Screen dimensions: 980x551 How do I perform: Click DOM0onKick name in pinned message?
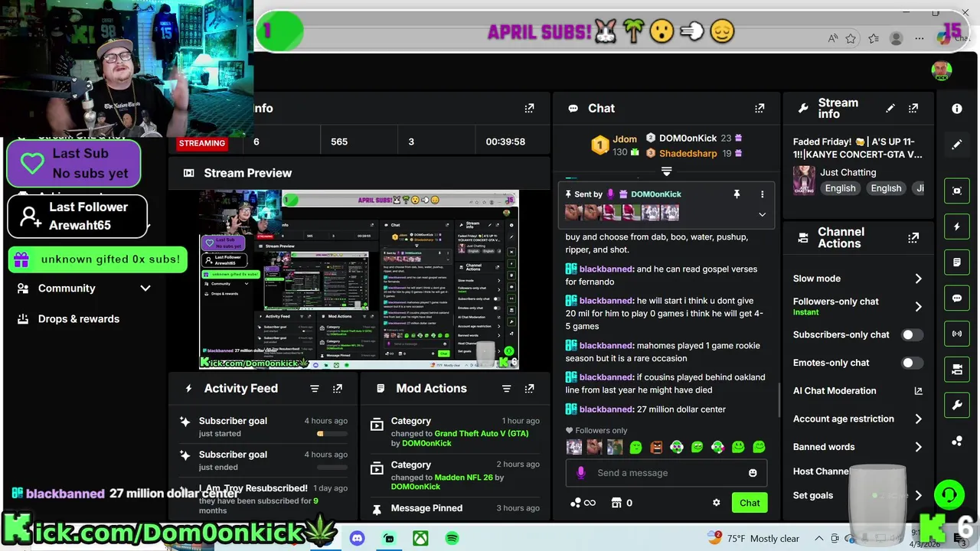(x=655, y=194)
